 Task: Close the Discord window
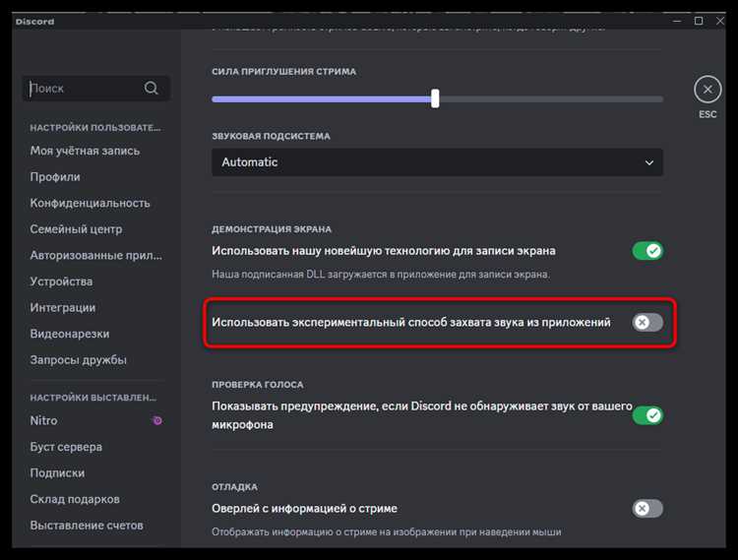(719, 22)
